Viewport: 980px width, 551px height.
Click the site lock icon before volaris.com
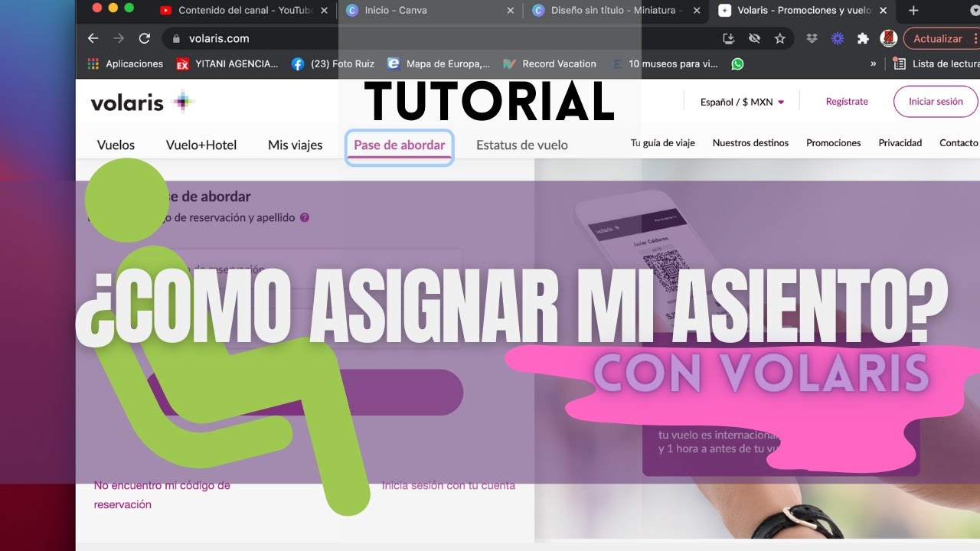coord(177,38)
